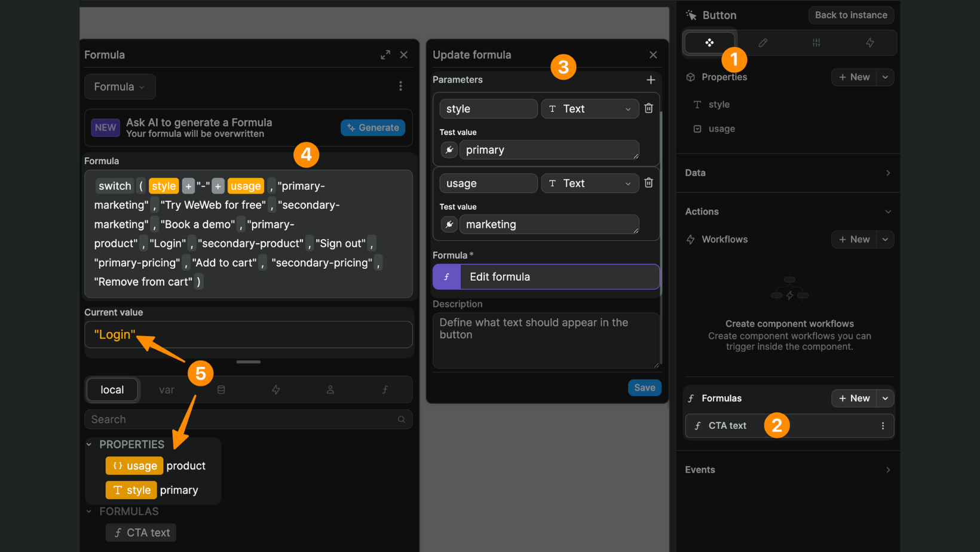The height and width of the screenshot is (552, 980).
Task: Open CTA text formula options menu
Action: pos(883,426)
